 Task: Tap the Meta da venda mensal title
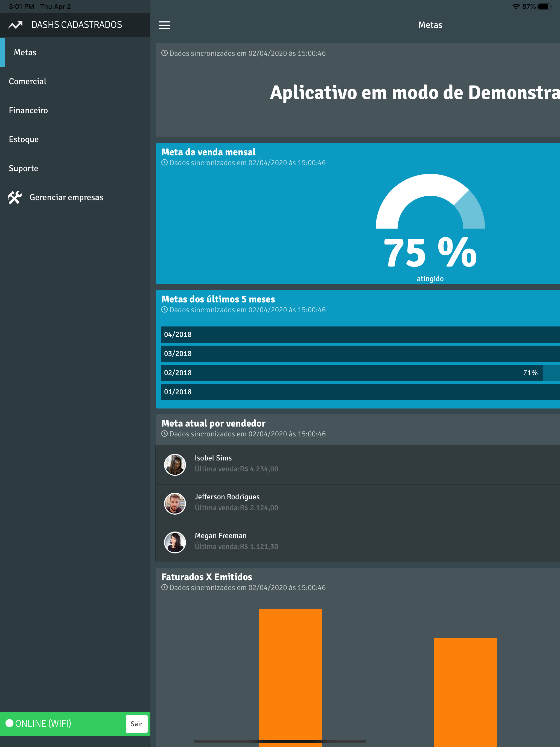208,152
